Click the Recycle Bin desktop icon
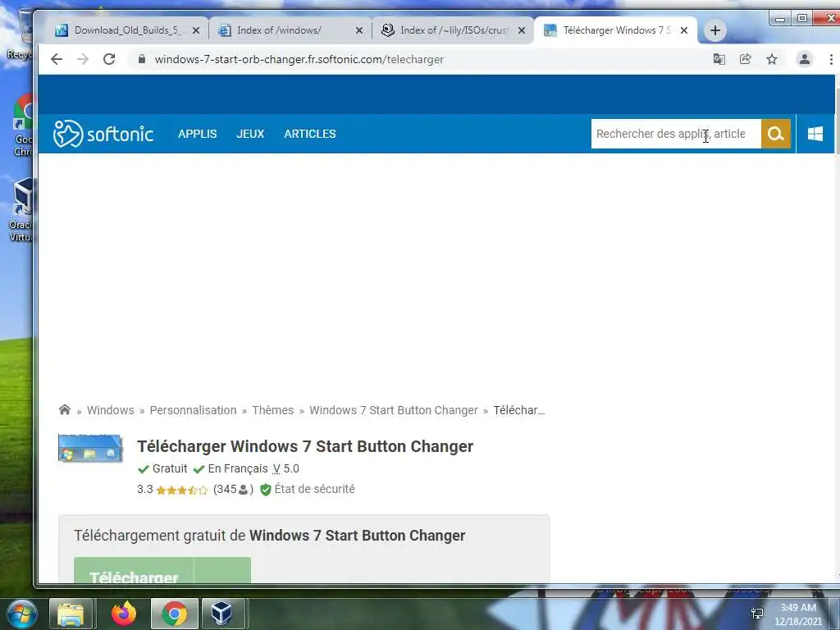The height and width of the screenshot is (630, 840). click(20, 34)
